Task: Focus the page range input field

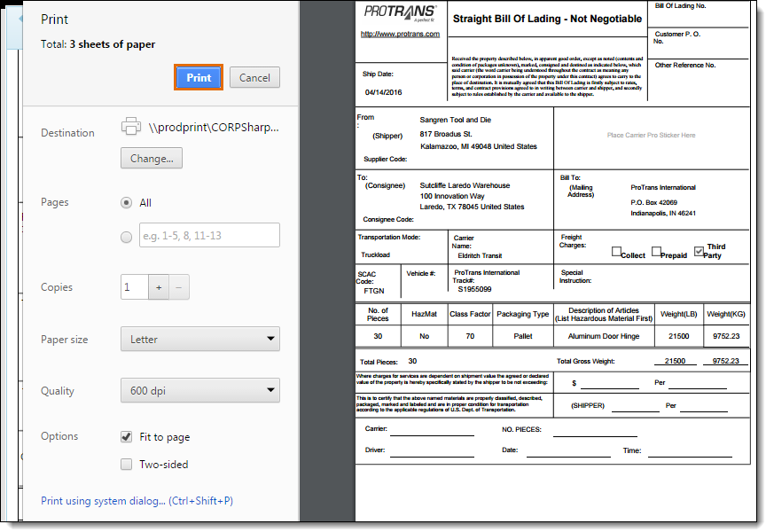Action: pyautogui.click(x=209, y=236)
